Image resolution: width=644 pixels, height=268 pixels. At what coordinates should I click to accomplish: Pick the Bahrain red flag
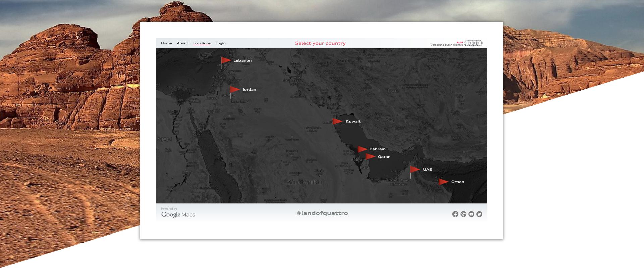[362, 149]
